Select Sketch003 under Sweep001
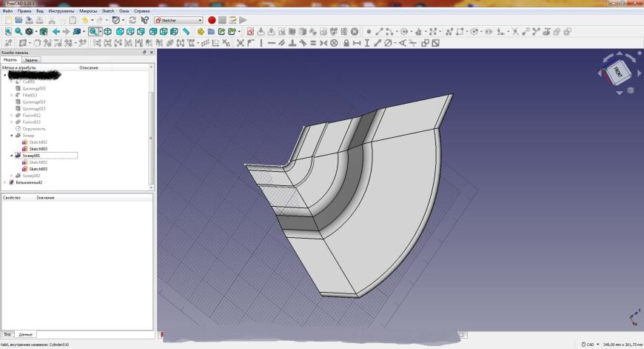Image resolution: width=644 pixels, height=349 pixels. tap(38, 169)
